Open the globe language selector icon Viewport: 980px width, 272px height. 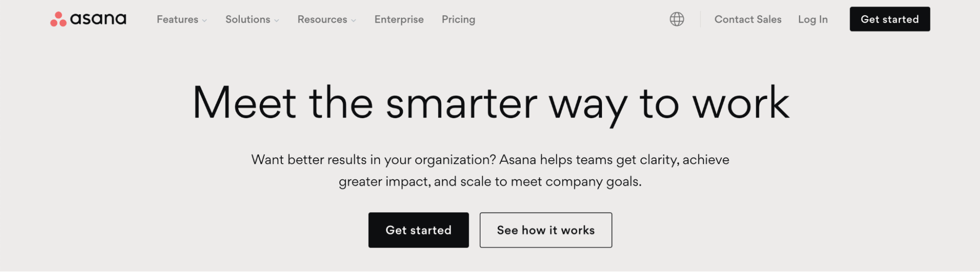[x=677, y=19]
